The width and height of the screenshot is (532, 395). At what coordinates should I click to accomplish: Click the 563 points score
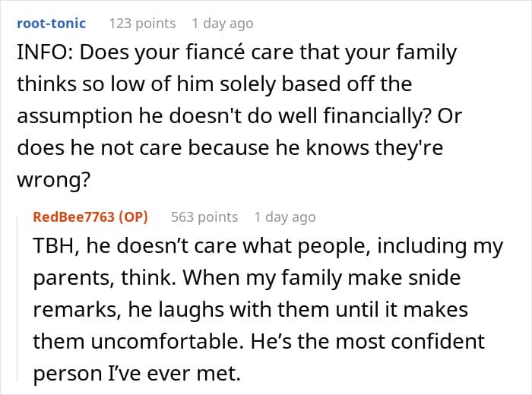pyautogui.click(x=204, y=217)
